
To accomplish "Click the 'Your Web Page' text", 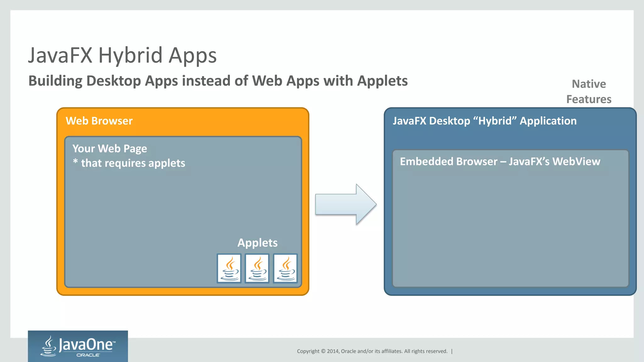I will (x=110, y=149).
